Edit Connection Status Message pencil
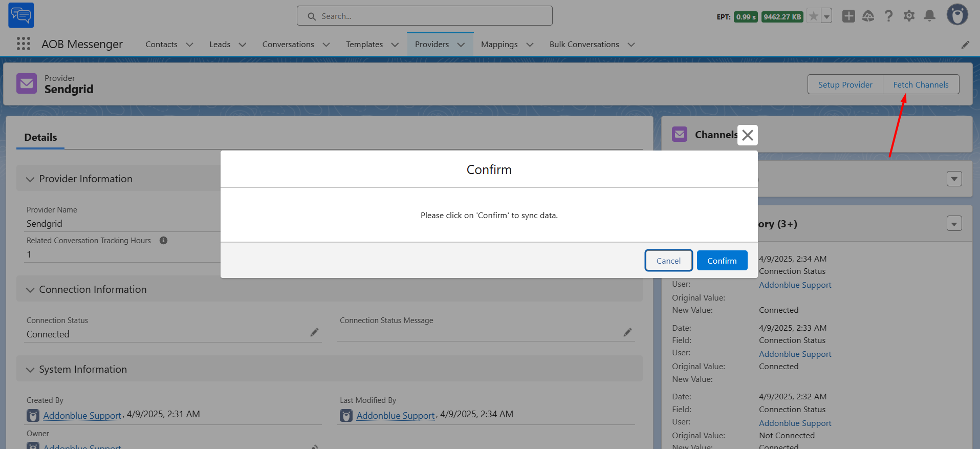Image resolution: width=980 pixels, height=449 pixels. [627, 333]
